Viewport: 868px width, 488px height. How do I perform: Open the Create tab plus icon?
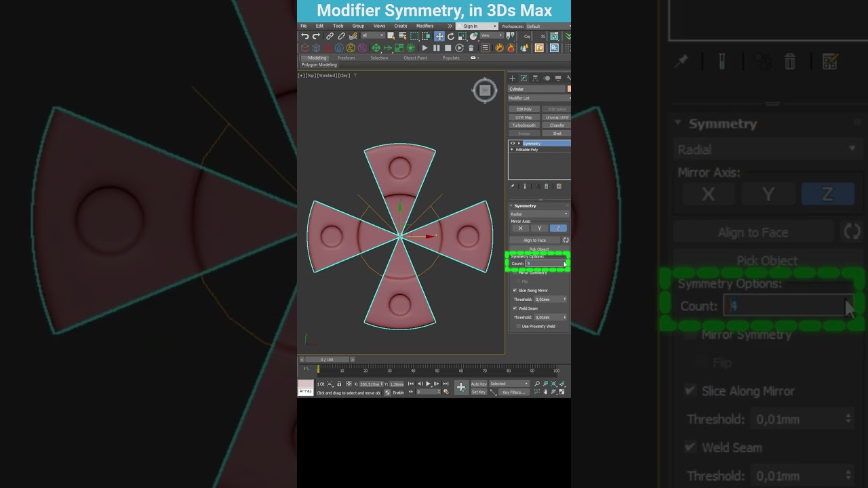click(512, 78)
